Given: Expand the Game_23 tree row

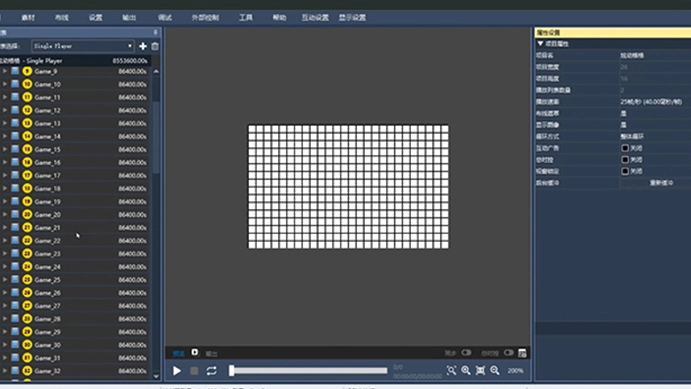Looking at the screenshot, I should 5,253.
